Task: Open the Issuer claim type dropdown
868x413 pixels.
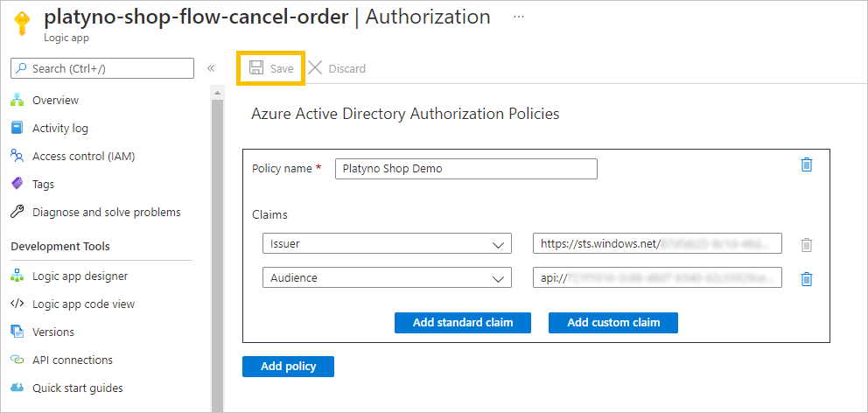Action: click(387, 243)
